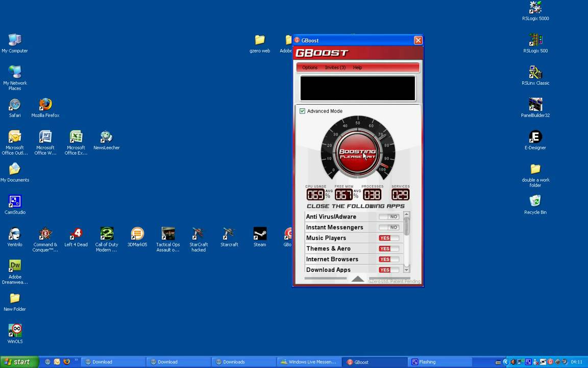Launch Call of Duty Modern shortcut
The image size is (588, 368).
click(107, 239)
